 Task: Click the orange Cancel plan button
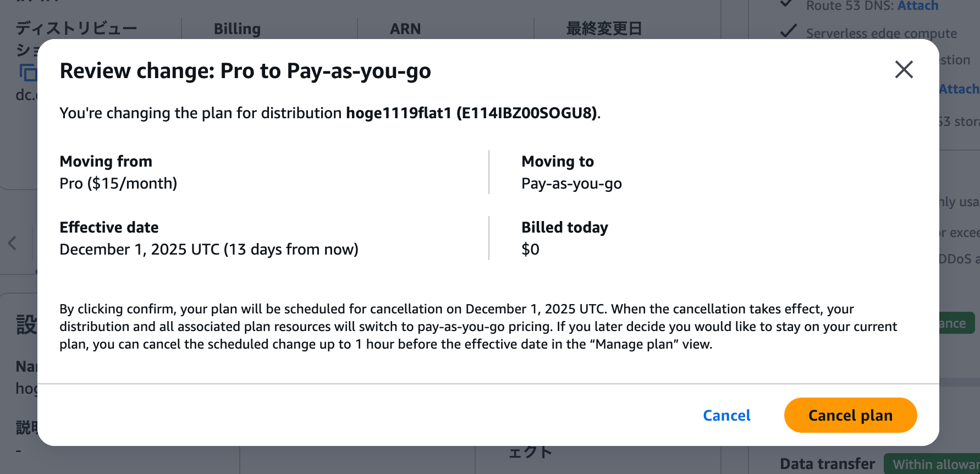[850, 415]
